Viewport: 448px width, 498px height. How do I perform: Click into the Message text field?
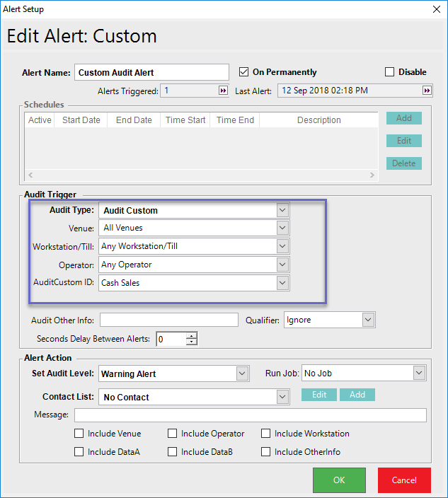point(251,415)
